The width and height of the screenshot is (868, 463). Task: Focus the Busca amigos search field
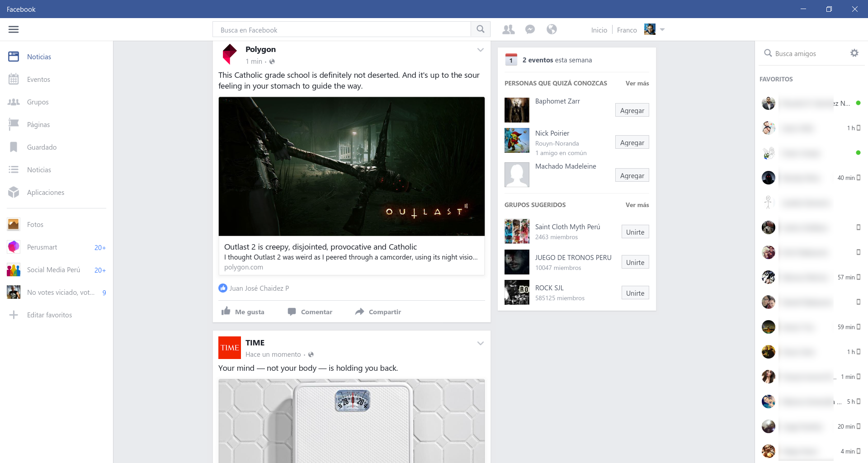[x=802, y=53]
